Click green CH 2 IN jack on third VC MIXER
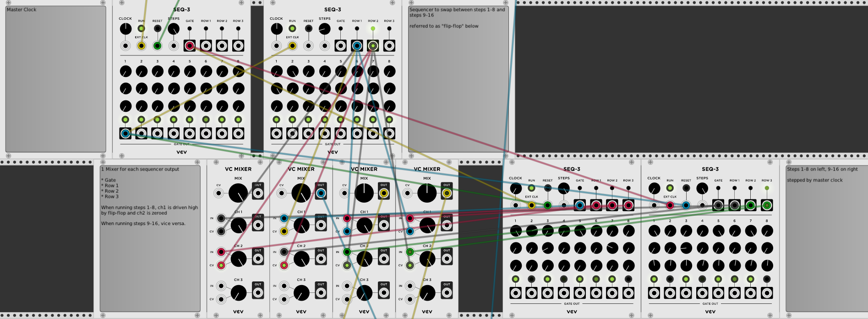868x319 pixels. pyautogui.click(x=347, y=252)
